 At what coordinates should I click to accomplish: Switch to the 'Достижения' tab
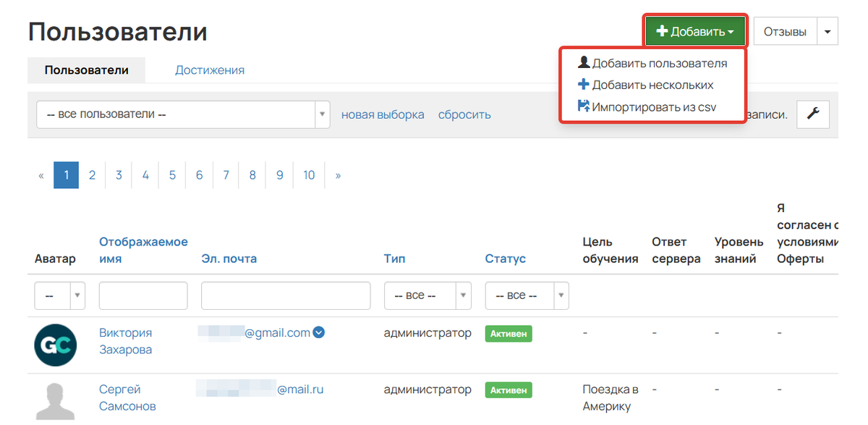pyautogui.click(x=209, y=70)
